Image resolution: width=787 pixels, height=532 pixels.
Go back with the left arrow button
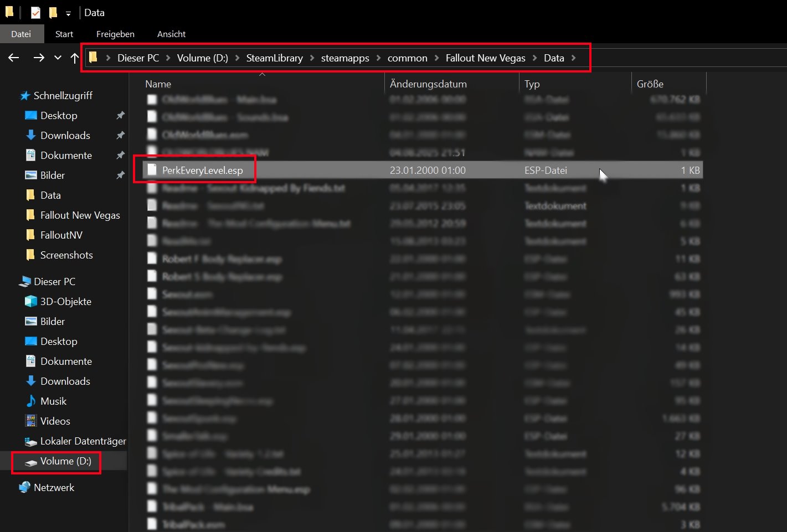[x=14, y=58]
